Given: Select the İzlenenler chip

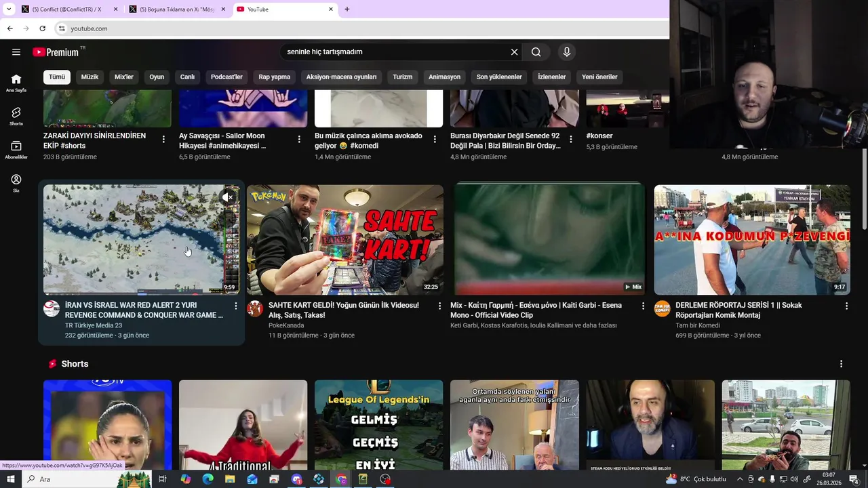Looking at the screenshot, I should 551,77.
